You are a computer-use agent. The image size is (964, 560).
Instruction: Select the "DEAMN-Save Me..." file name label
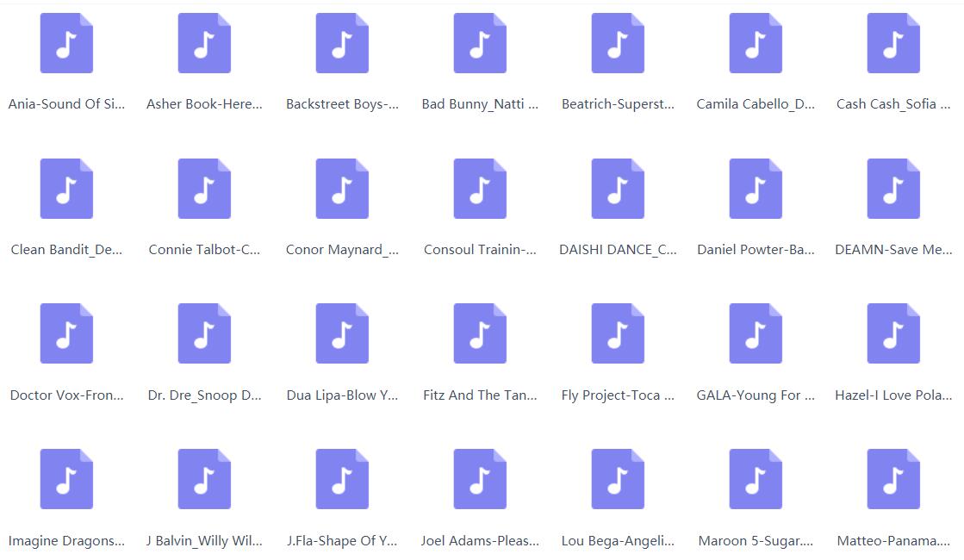893,250
